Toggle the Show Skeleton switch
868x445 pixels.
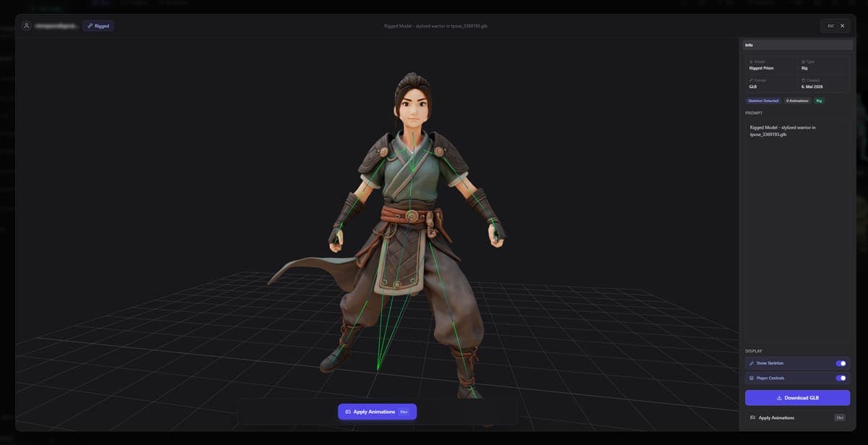pos(841,363)
